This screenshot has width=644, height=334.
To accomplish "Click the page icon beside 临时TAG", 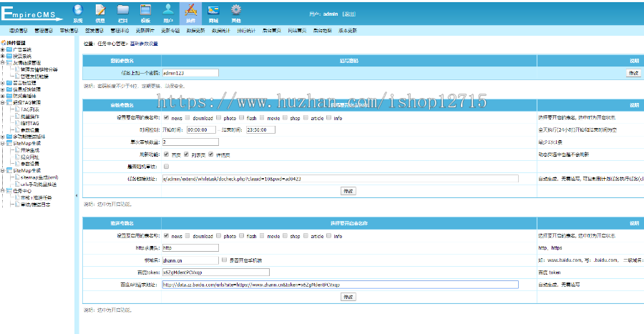I will click(17, 123).
